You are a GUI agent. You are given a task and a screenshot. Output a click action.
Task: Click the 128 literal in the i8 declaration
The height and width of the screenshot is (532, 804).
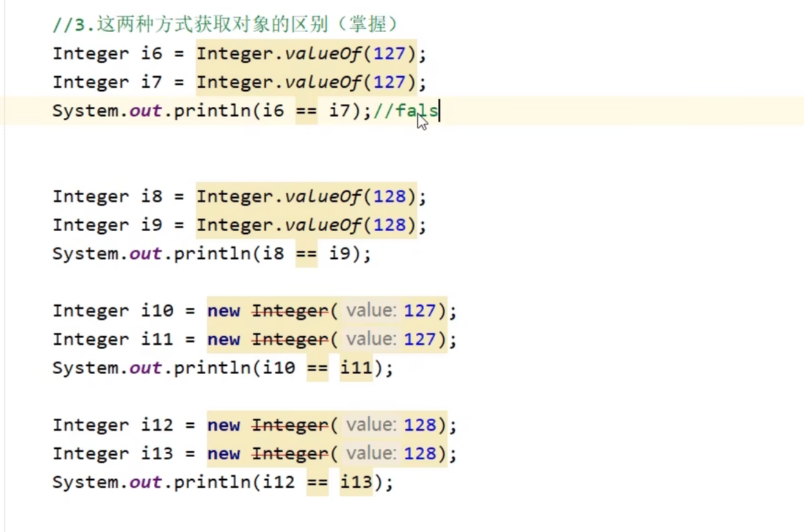pyautogui.click(x=389, y=196)
